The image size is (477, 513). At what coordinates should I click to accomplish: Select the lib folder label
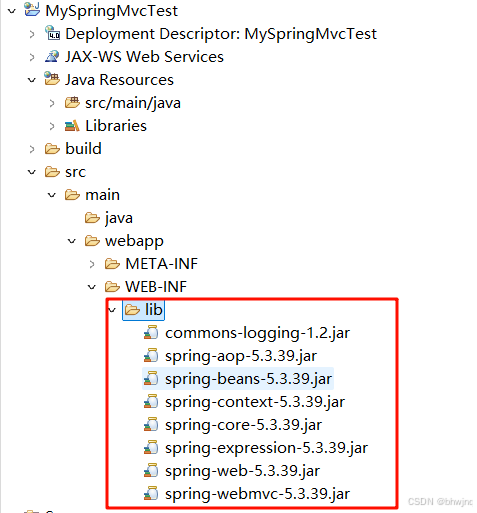(154, 310)
